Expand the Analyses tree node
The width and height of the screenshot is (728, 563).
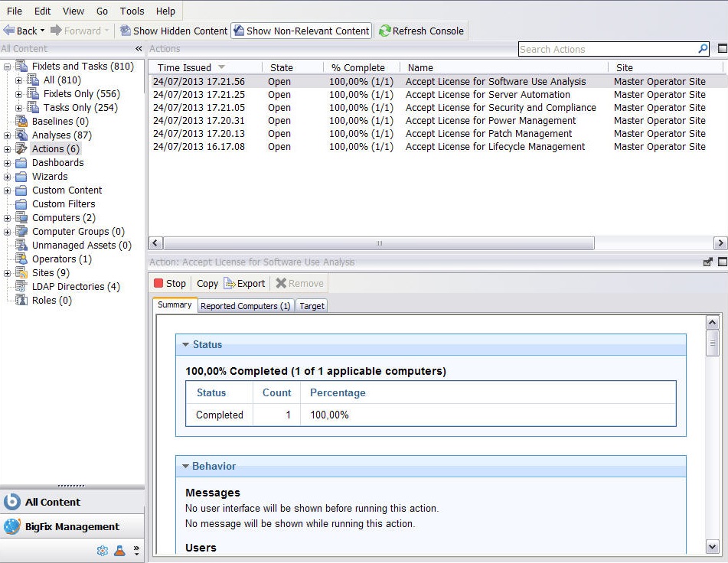pyautogui.click(x=8, y=135)
